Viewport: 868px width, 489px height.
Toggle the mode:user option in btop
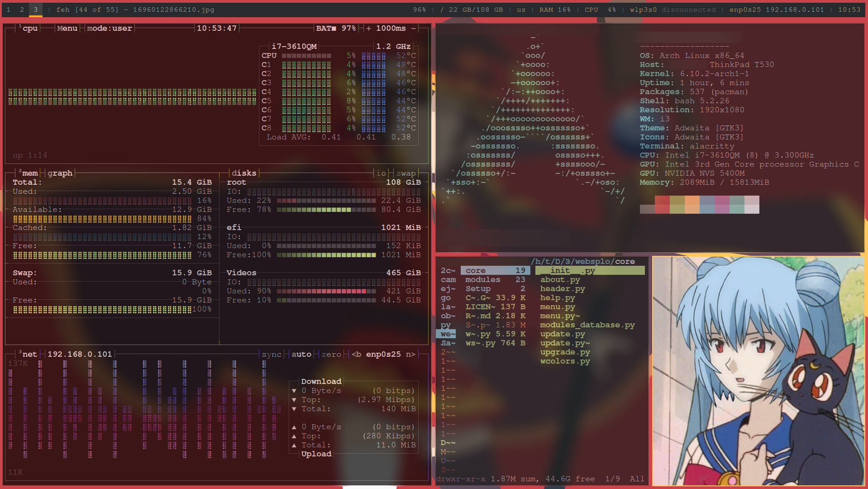110,28
